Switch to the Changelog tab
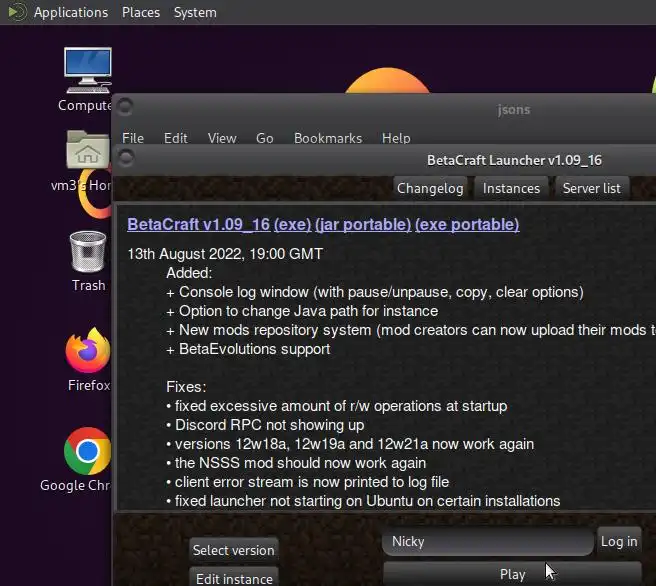Viewport: 656px width, 586px height. click(x=430, y=188)
